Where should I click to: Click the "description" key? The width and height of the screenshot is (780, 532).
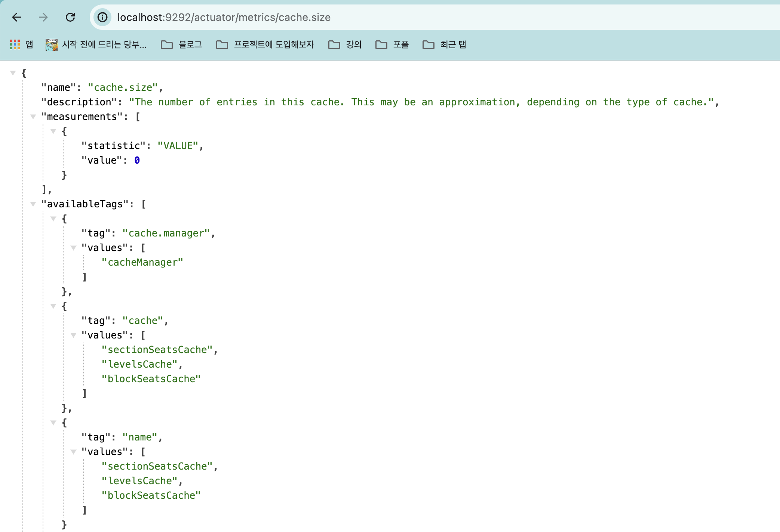point(79,102)
